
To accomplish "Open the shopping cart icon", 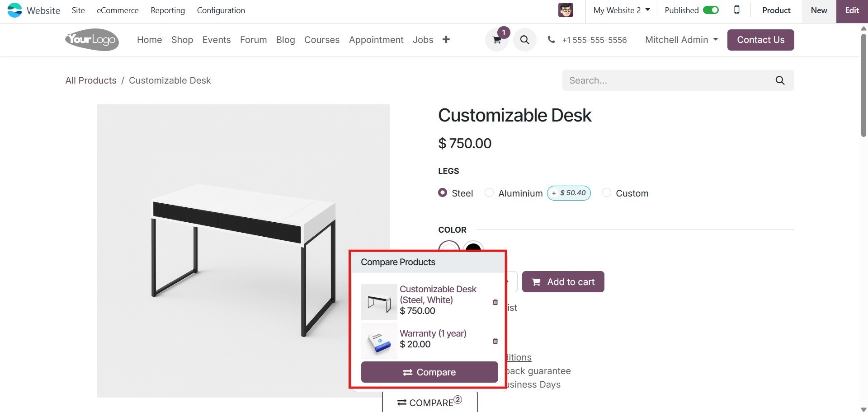I will (x=496, y=40).
